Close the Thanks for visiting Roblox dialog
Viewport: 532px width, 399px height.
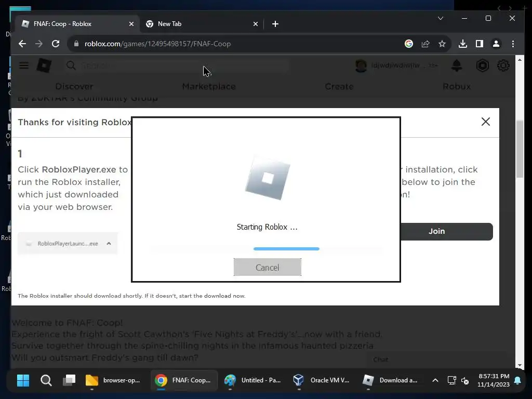pos(486,122)
